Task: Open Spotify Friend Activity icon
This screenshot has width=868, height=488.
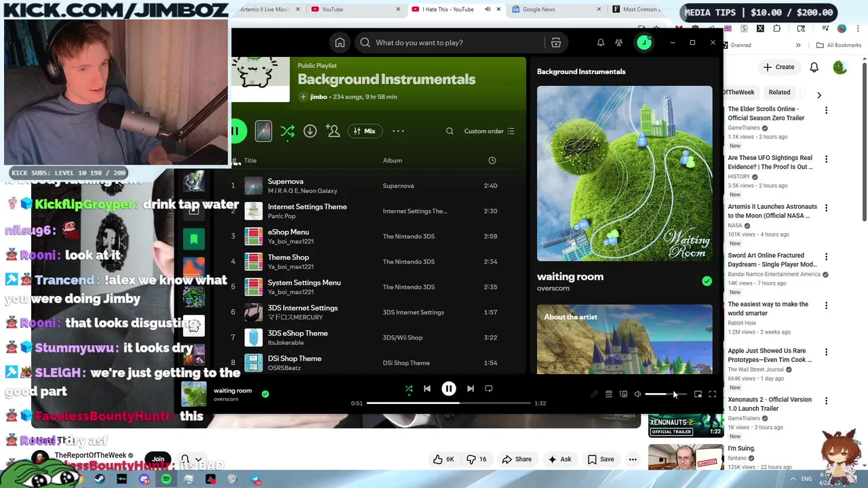Action: click(618, 43)
